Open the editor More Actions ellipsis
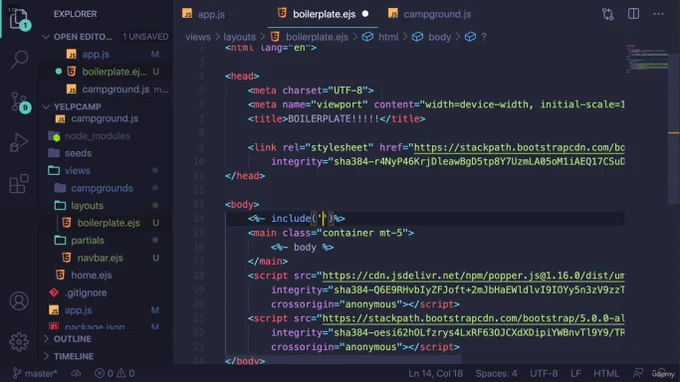Viewport: 680px width, 382px height. 658,14
